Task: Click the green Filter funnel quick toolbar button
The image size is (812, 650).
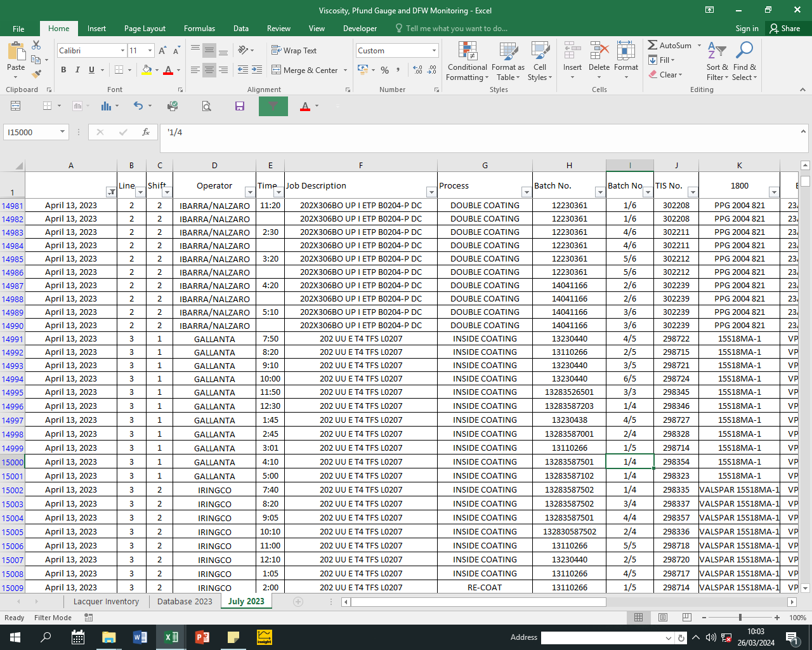Action: (273, 106)
